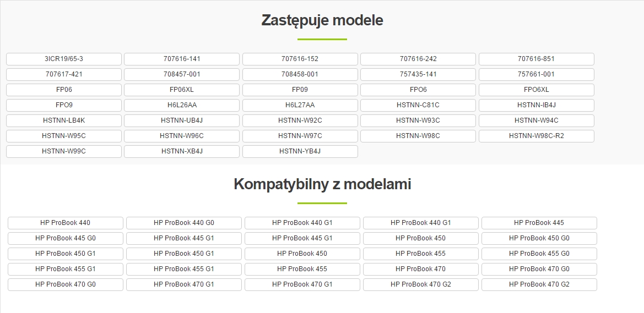The height and width of the screenshot is (313, 644).
Task: Select the FP06XL battery model
Action: pos(182,90)
